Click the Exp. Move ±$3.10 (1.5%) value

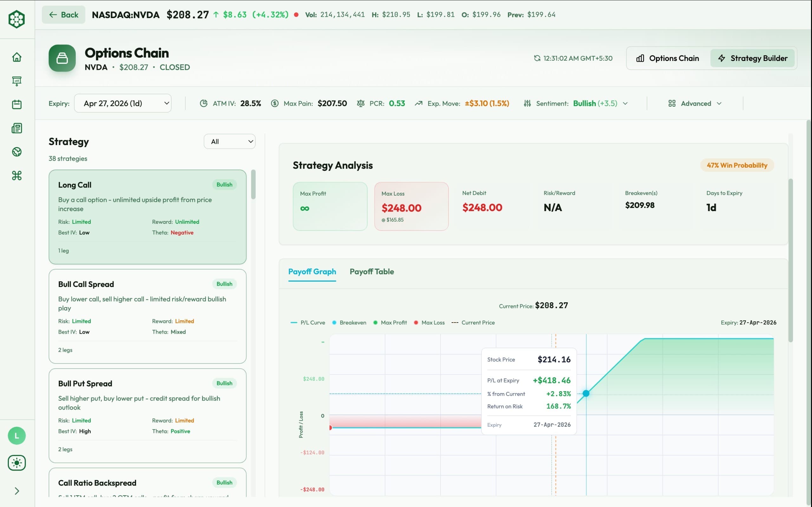(x=487, y=103)
